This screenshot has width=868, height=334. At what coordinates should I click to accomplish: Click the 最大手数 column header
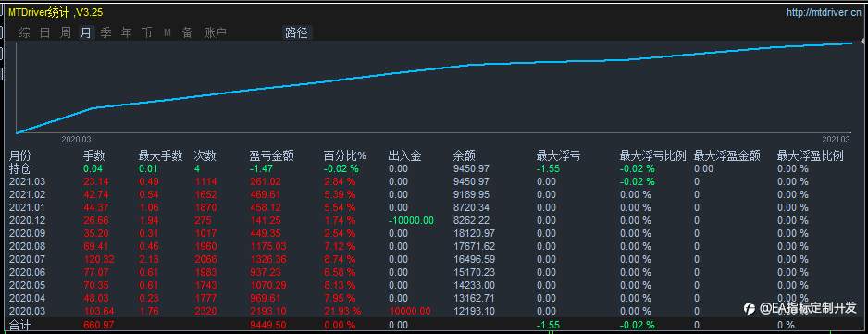click(160, 156)
